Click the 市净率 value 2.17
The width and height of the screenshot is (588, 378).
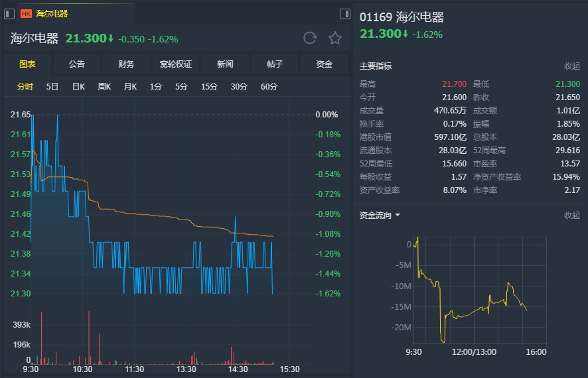click(x=572, y=190)
